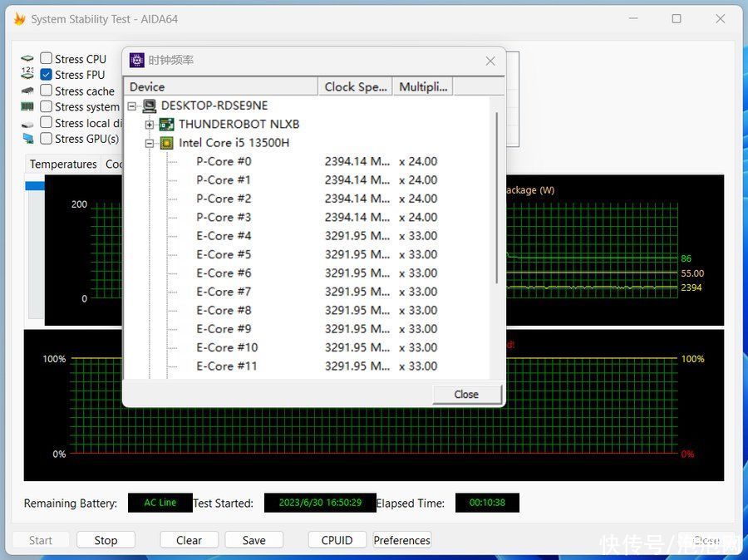Image resolution: width=748 pixels, height=560 pixels.
Task: Click the clock dialog vertical scrollbar
Action: [x=497, y=198]
